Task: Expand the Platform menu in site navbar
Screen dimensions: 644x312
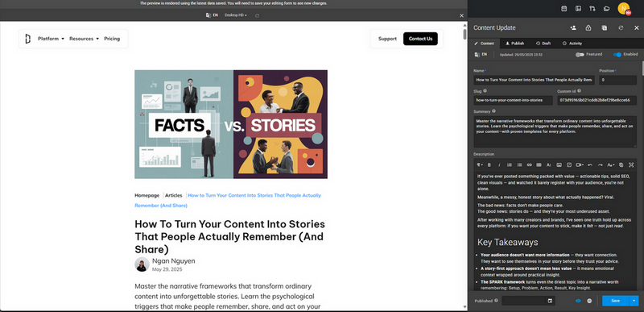Action: point(51,39)
